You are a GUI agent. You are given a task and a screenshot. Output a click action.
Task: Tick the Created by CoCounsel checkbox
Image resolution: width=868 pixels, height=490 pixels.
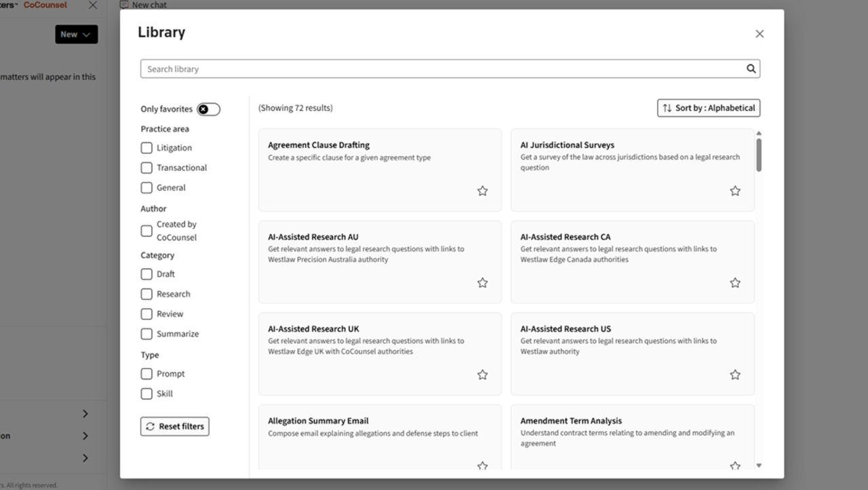pos(146,231)
